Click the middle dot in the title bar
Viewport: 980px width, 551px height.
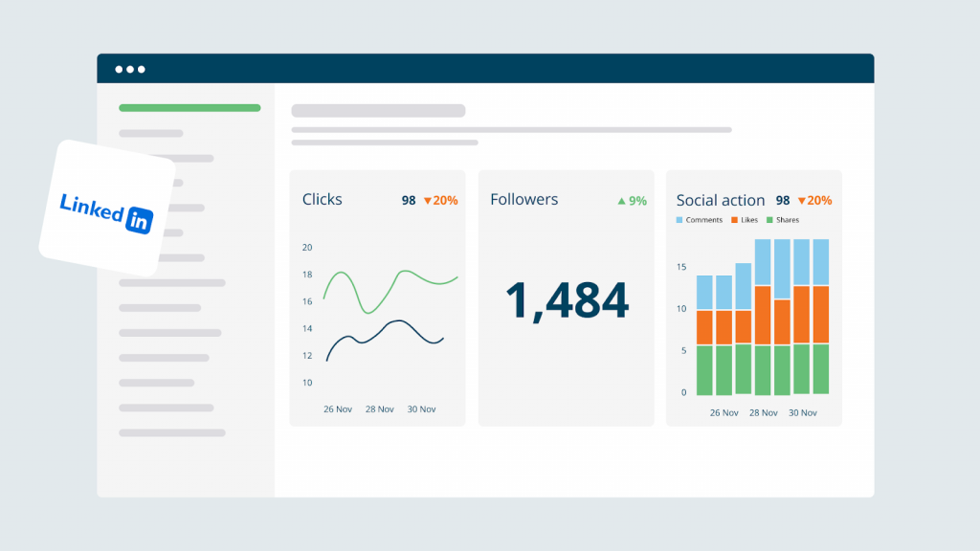(131, 68)
